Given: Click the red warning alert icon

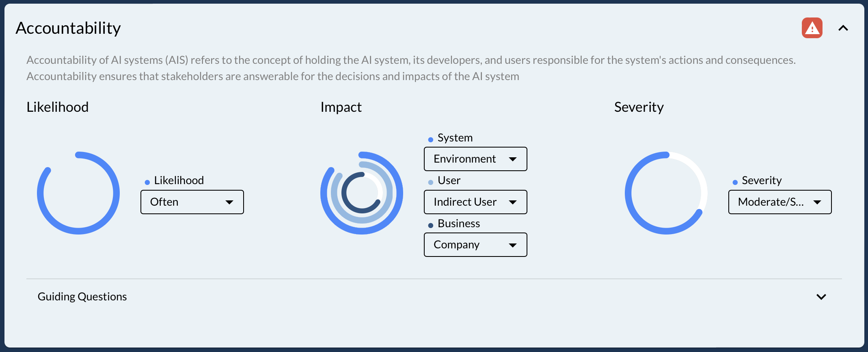Looking at the screenshot, I should 811,28.
